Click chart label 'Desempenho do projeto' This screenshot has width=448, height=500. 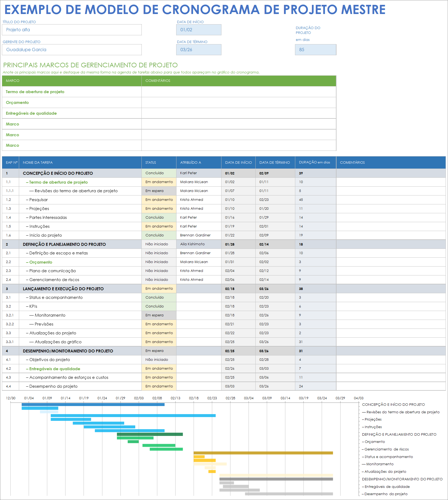pos(385,494)
